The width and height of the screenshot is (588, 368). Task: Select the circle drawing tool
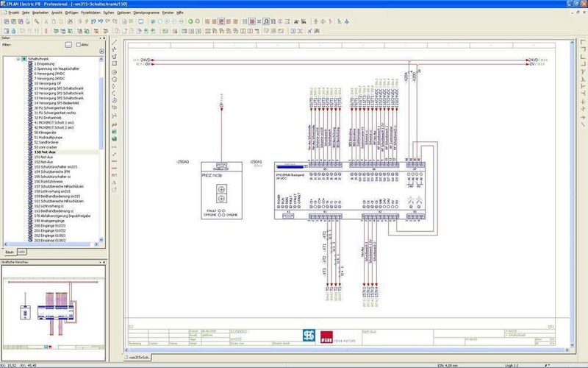coord(115,72)
